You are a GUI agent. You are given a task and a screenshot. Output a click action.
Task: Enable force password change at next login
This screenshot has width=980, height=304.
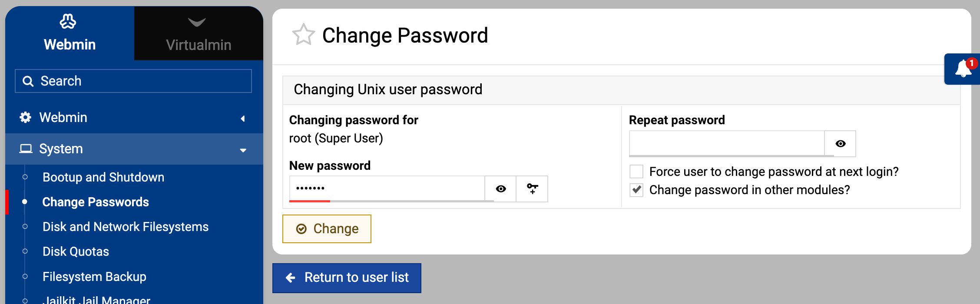[x=636, y=172]
